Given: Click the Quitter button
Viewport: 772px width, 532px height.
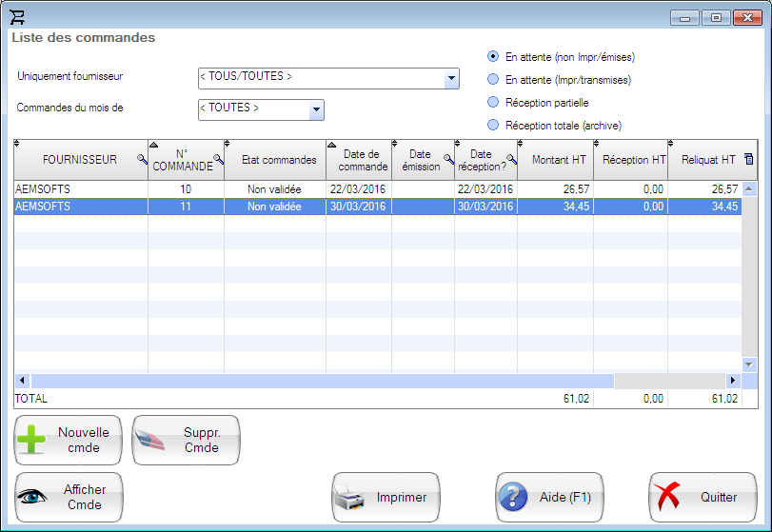Looking at the screenshot, I should click(703, 497).
